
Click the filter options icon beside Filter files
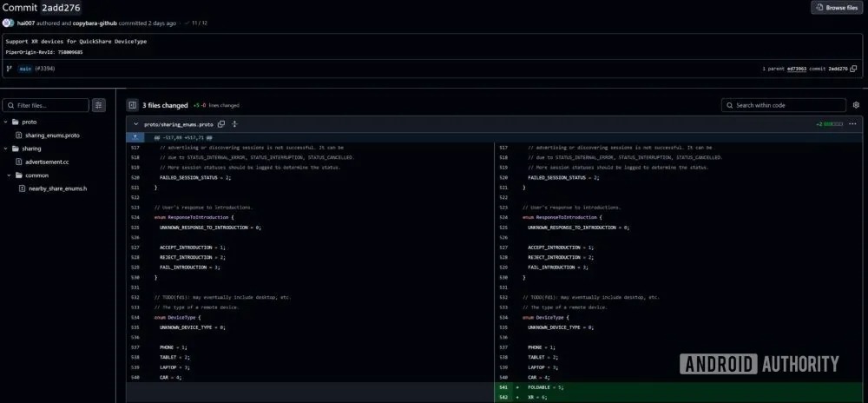click(x=99, y=105)
